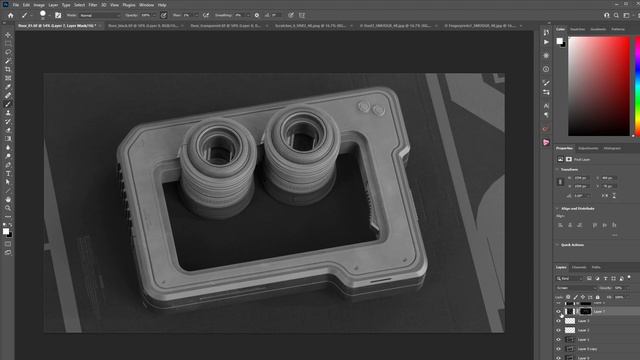The width and height of the screenshot is (640, 360).
Task: Toggle link width and height constraint
Action: pos(560,182)
